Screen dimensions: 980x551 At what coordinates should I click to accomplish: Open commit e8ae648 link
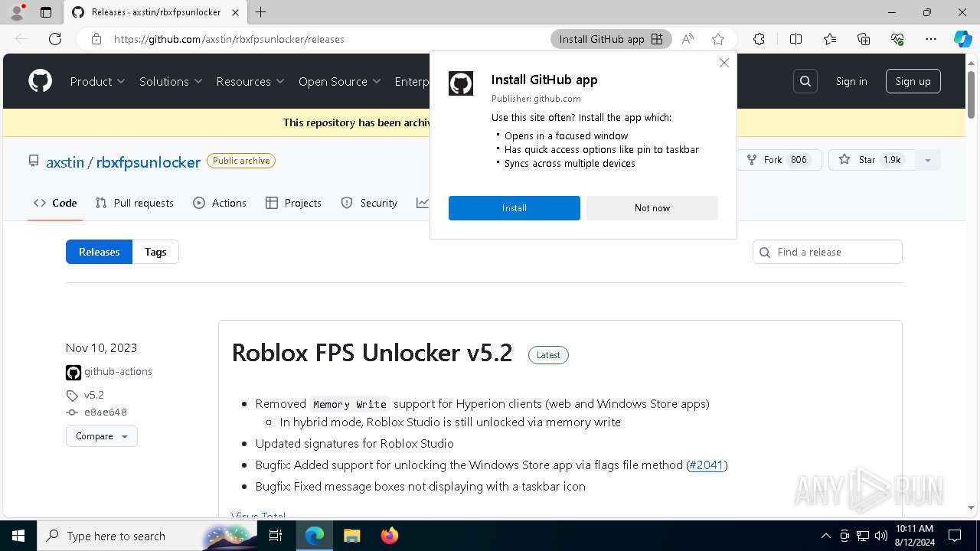(x=106, y=412)
